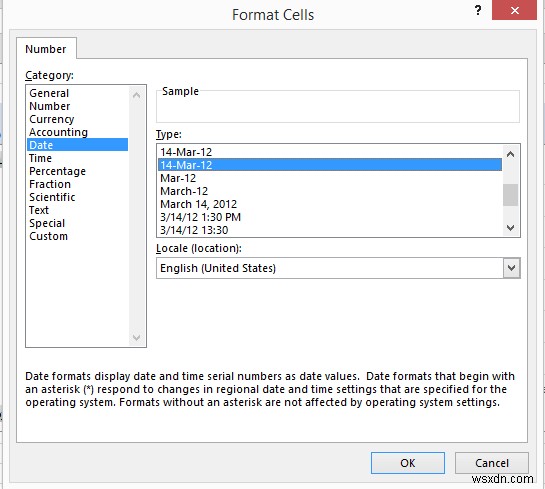This screenshot has width=545, height=489.
Task: Select the 3/14/12 1:30 PM type
Action: (x=200, y=217)
